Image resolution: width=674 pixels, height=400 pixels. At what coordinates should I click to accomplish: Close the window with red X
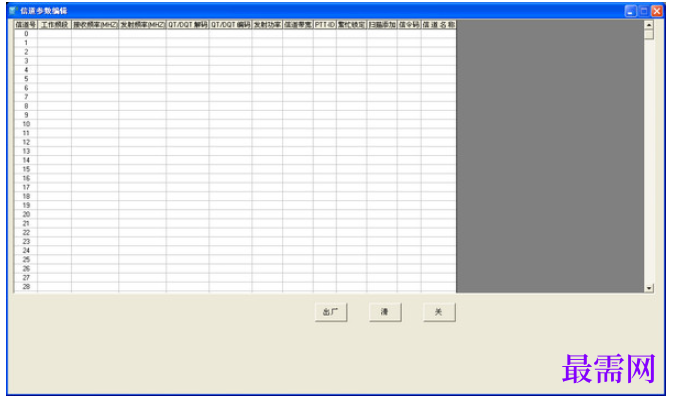point(657,11)
